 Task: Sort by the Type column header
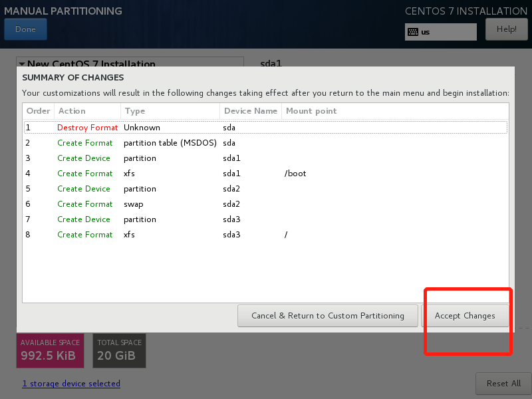pyautogui.click(x=170, y=111)
